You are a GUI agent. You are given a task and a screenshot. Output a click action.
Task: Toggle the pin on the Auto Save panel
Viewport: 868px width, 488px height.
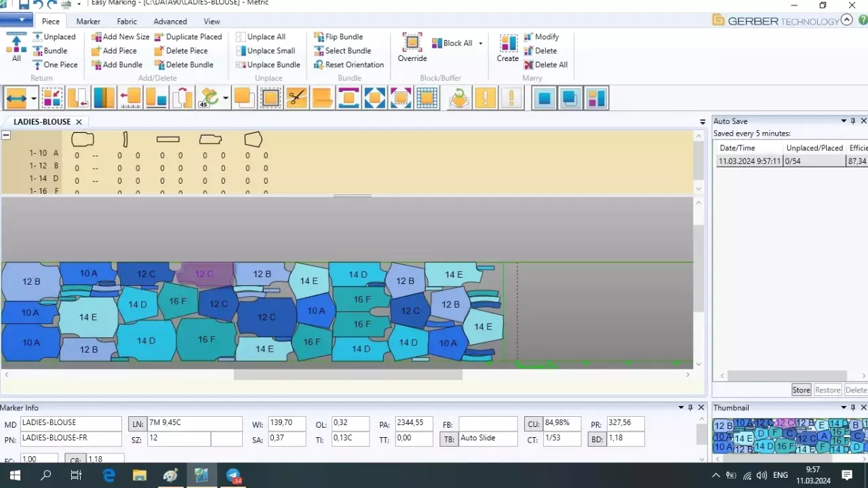click(853, 121)
